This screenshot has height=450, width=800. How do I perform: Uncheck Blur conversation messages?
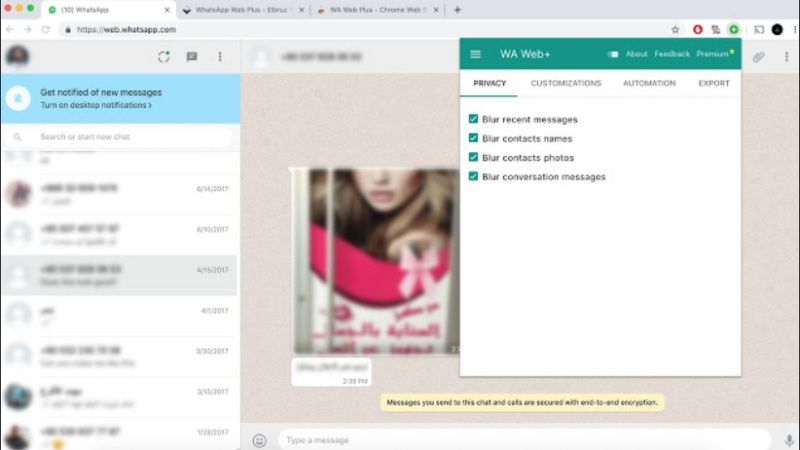473,176
